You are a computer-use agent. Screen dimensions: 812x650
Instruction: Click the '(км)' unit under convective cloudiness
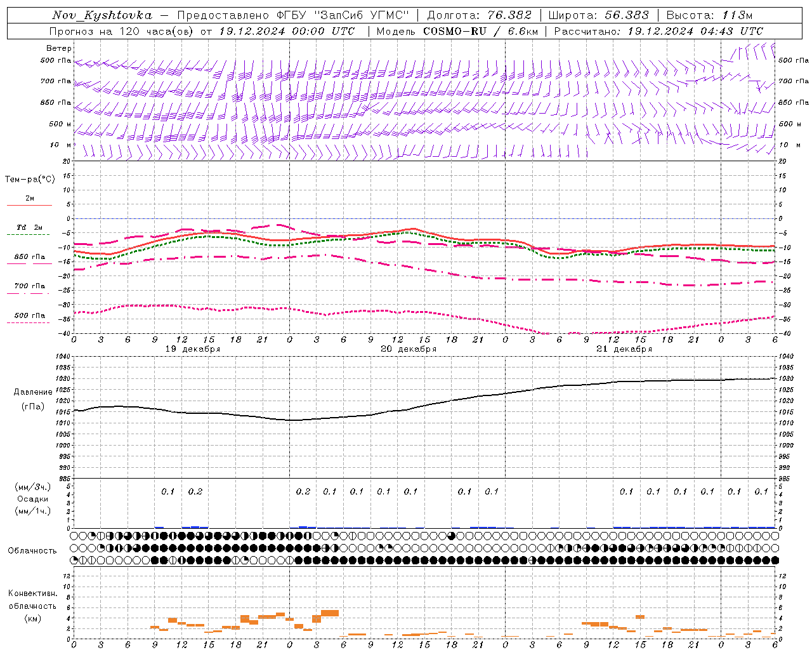[x=33, y=618]
